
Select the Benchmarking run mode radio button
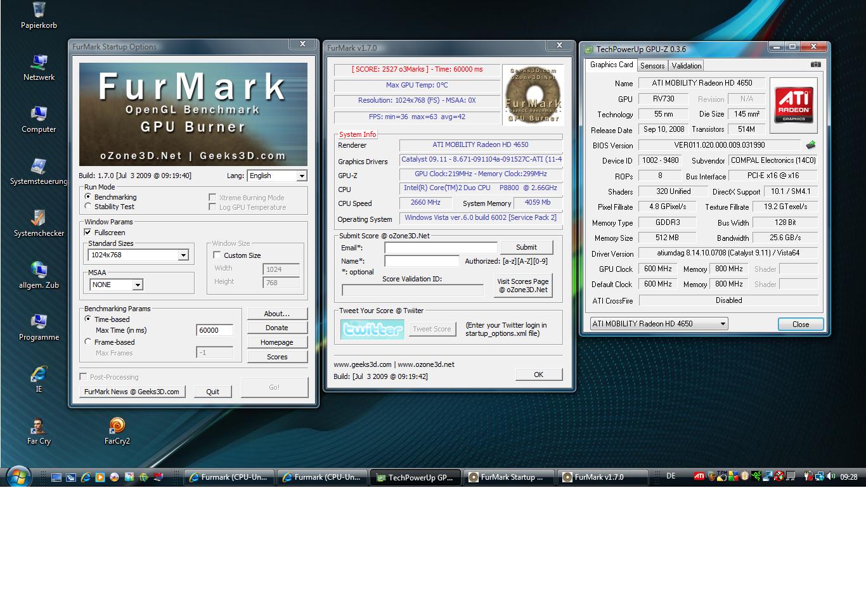click(88, 197)
